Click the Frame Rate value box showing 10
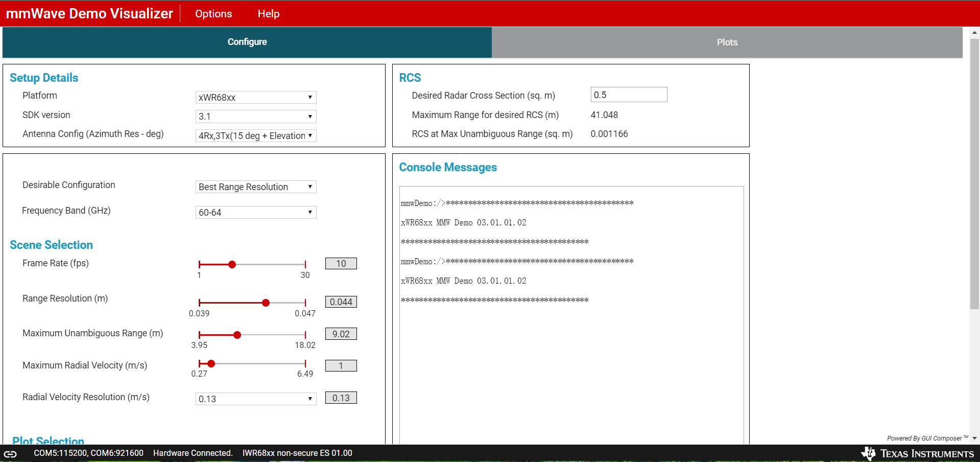 341,264
